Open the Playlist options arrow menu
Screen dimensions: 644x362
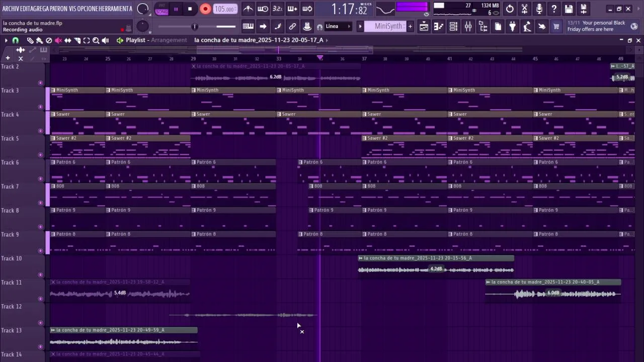point(6,40)
